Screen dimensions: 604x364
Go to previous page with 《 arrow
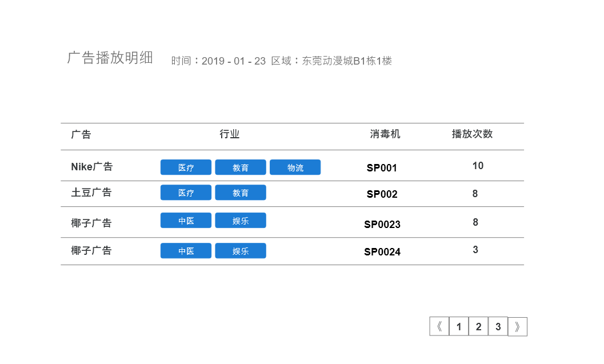(439, 327)
